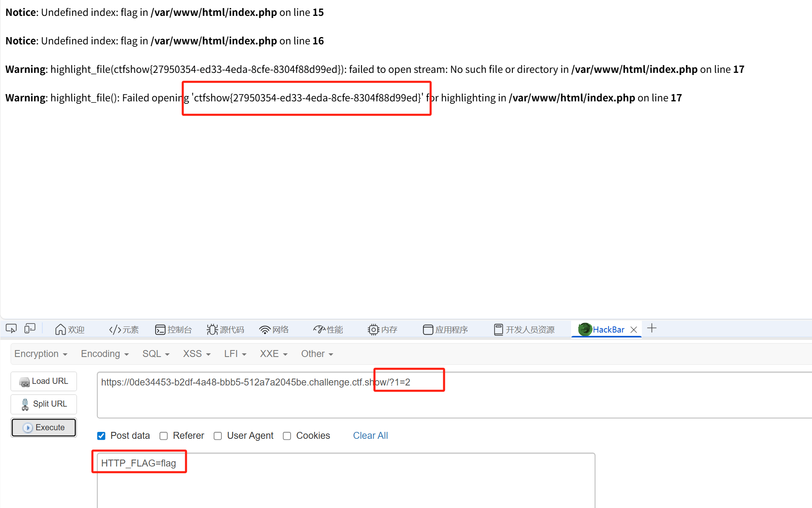Uncheck the Post data checkbox
This screenshot has width=812, height=508.
101,436
